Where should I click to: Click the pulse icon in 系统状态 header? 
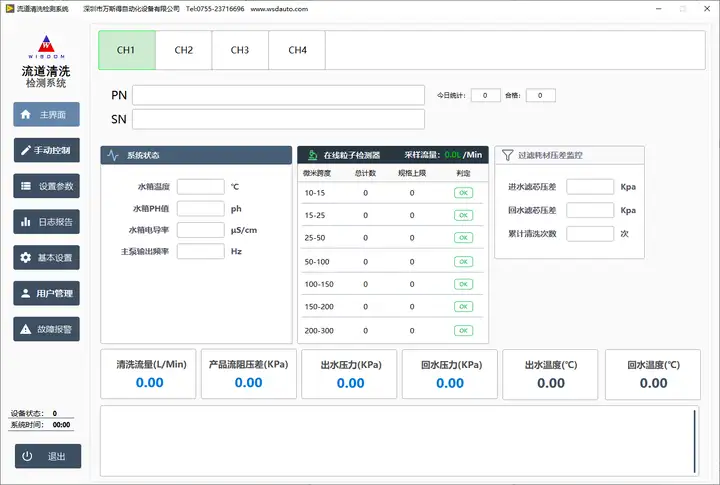tap(113, 155)
